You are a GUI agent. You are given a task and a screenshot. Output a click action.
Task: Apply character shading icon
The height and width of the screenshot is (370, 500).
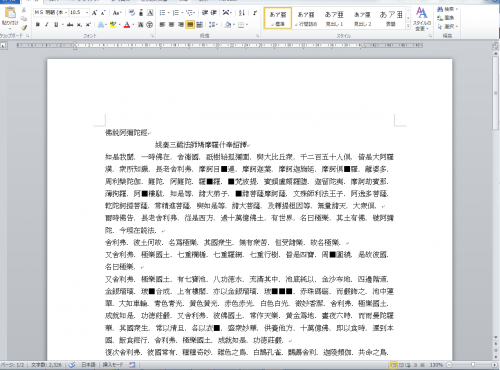point(141,24)
